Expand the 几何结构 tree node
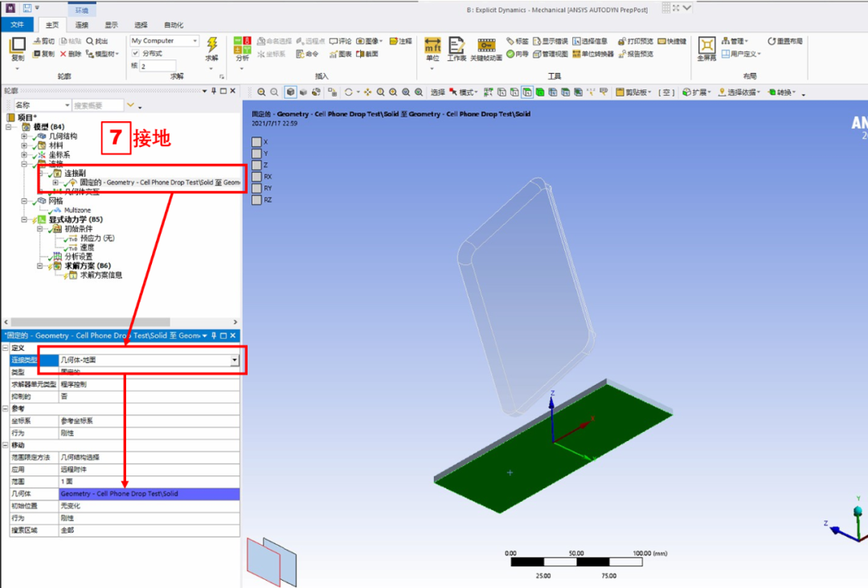 (24, 136)
